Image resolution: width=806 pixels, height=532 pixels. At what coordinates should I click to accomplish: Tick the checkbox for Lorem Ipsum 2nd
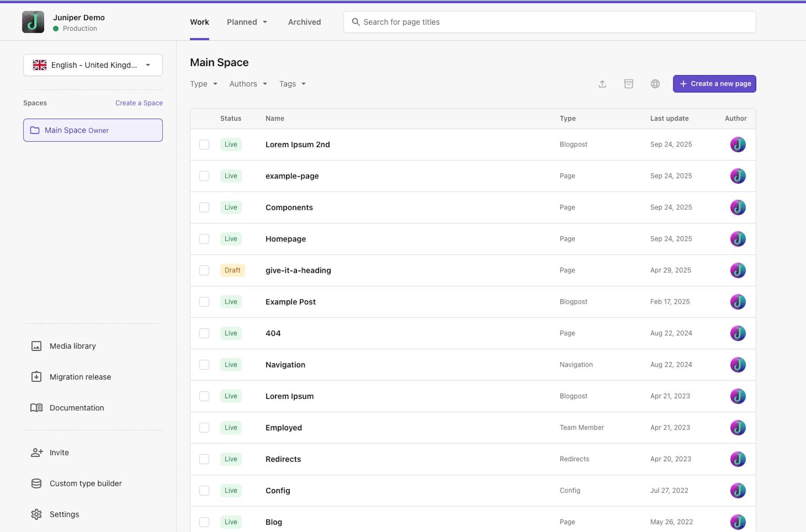click(204, 145)
